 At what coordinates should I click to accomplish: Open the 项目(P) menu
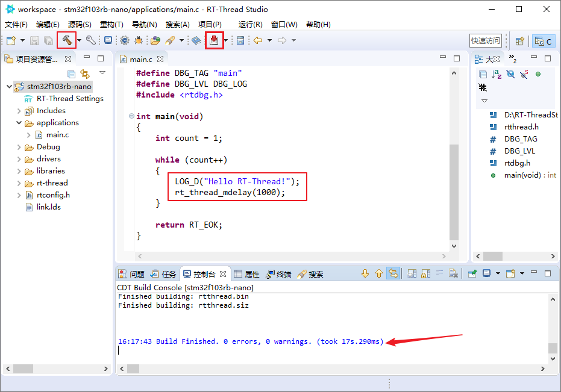(x=210, y=24)
